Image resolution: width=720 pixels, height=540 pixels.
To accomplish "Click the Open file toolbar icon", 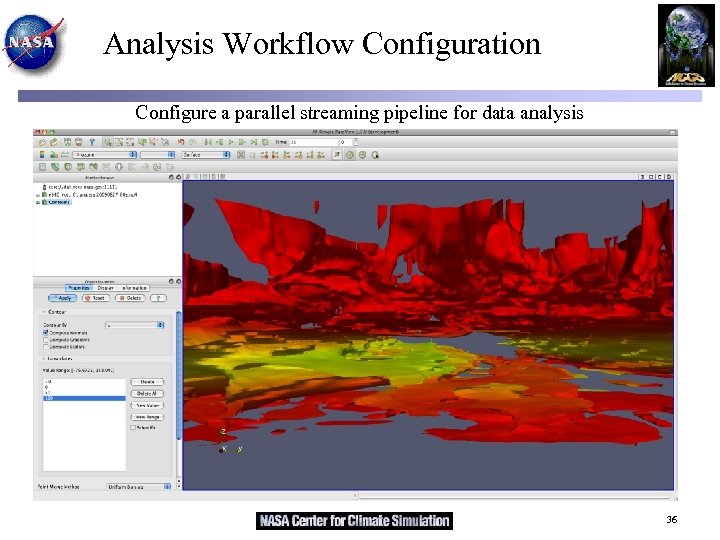I will [x=42, y=142].
